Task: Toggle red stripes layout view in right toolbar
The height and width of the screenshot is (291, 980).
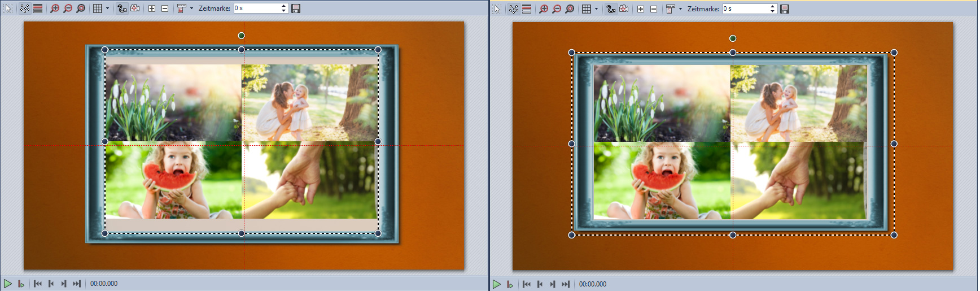Action: pos(527,9)
